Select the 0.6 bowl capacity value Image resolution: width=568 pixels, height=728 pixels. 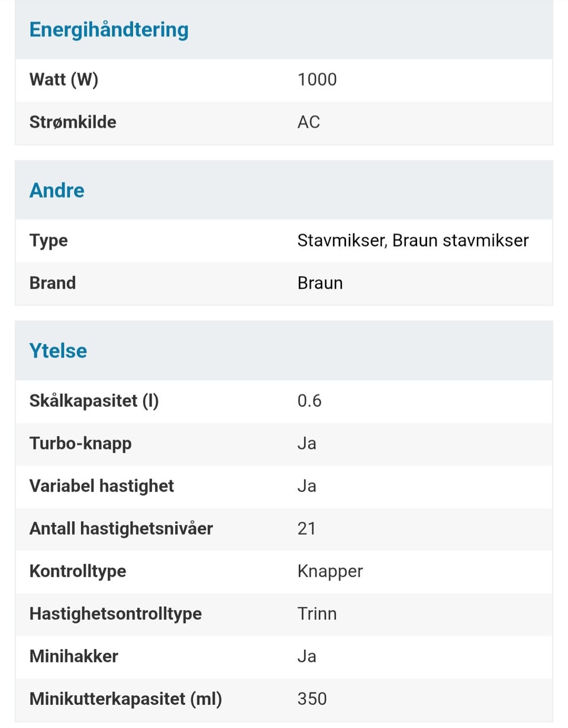coord(309,401)
